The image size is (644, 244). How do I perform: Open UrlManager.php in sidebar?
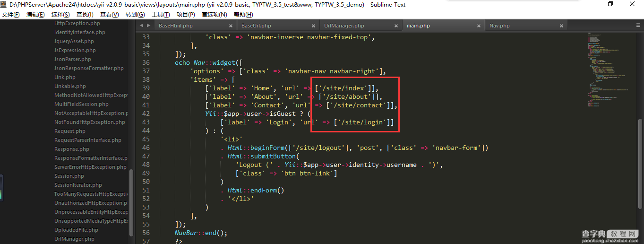(74, 239)
